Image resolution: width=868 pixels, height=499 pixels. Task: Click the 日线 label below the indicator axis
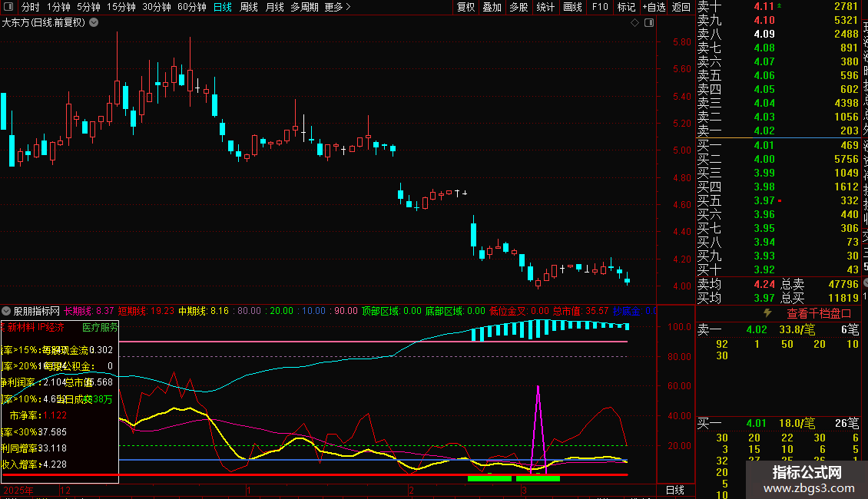(674, 490)
